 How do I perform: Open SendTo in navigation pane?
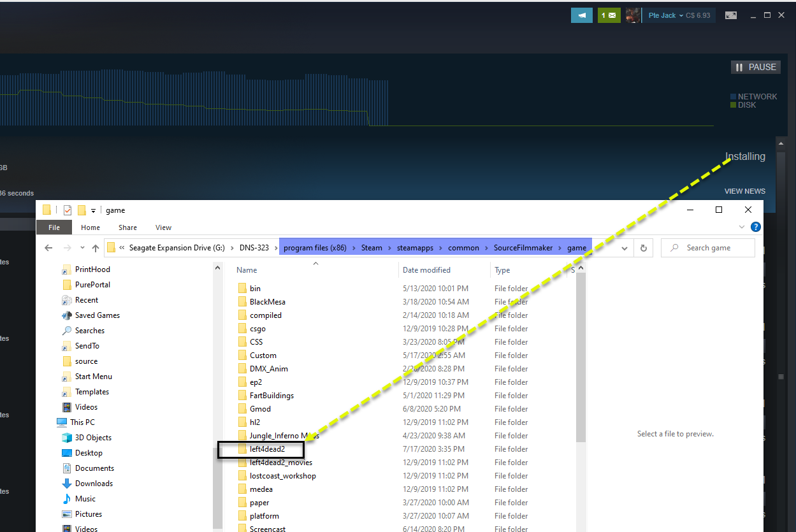pyautogui.click(x=87, y=346)
